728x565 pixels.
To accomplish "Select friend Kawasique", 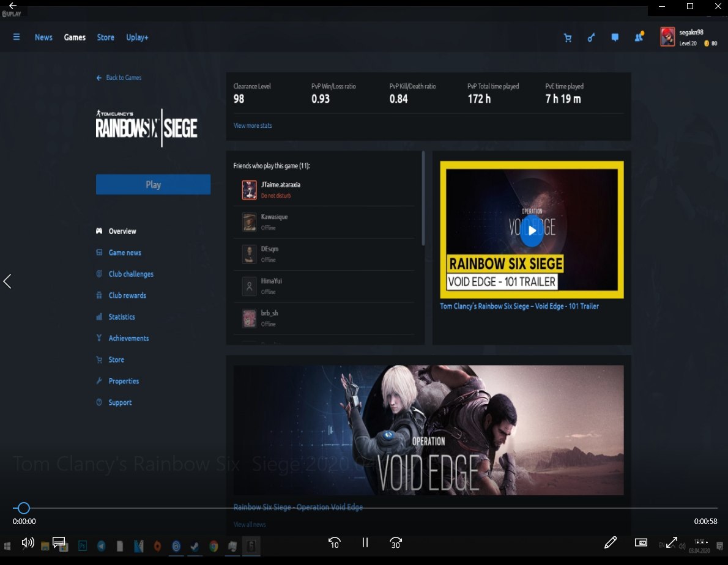I will point(324,222).
